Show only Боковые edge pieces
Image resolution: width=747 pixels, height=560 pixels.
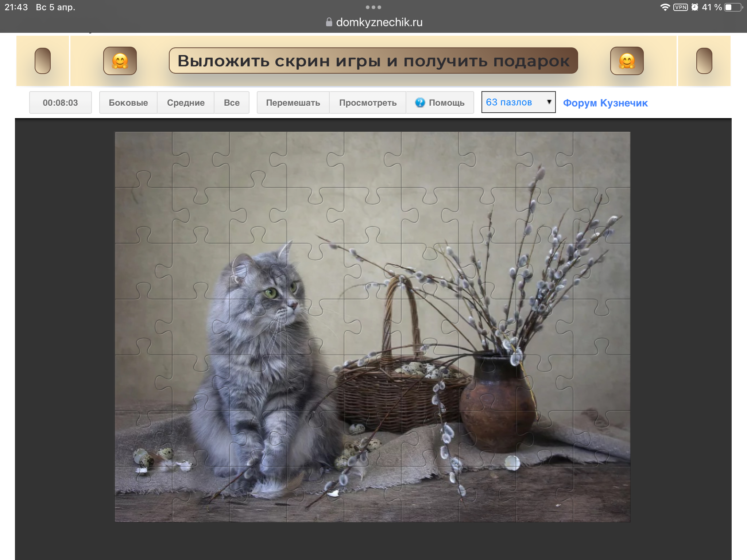click(128, 103)
